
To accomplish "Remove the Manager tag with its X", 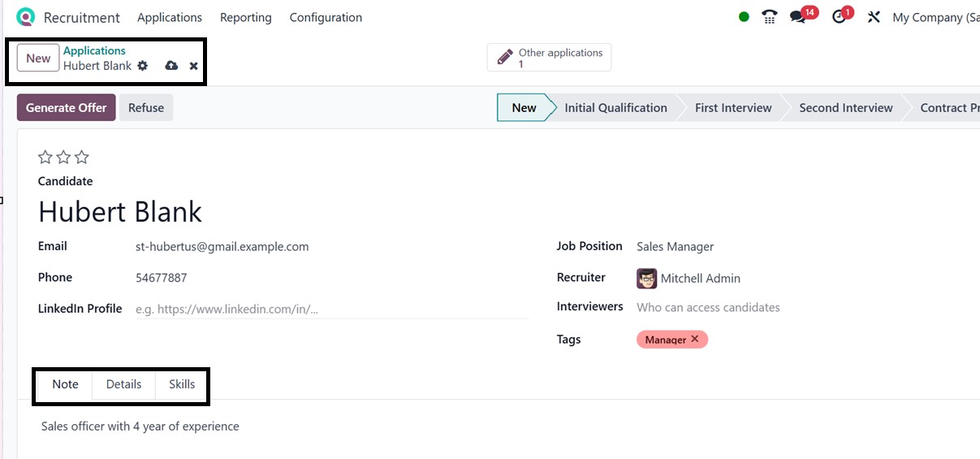I will [x=695, y=339].
